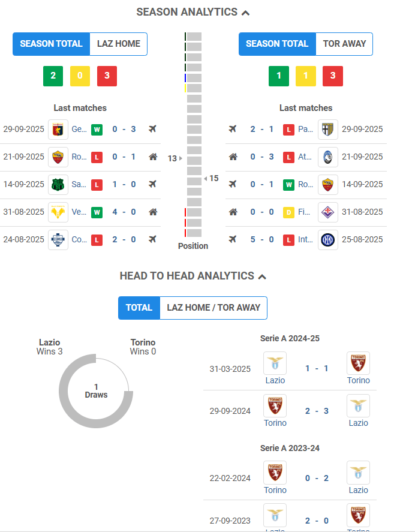
Task: Open Torino link in 29-09-2024 match
Action: pyautogui.click(x=275, y=422)
